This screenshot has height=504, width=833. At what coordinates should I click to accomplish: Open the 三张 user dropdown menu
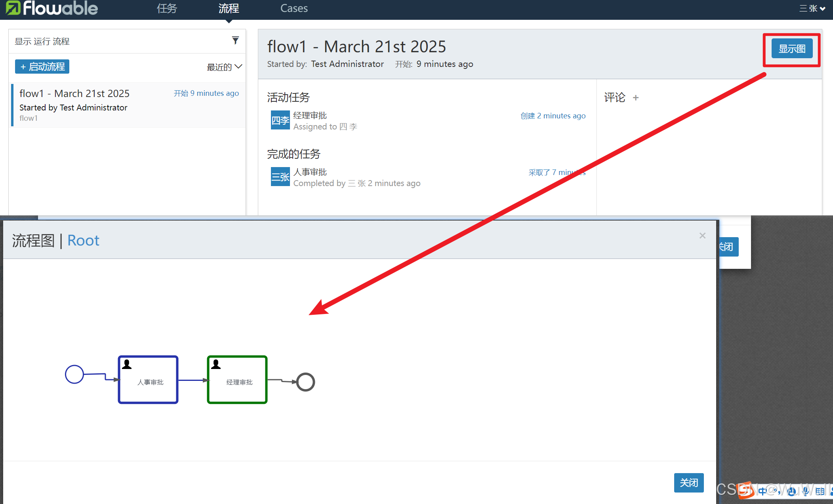pyautogui.click(x=812, y=8)
